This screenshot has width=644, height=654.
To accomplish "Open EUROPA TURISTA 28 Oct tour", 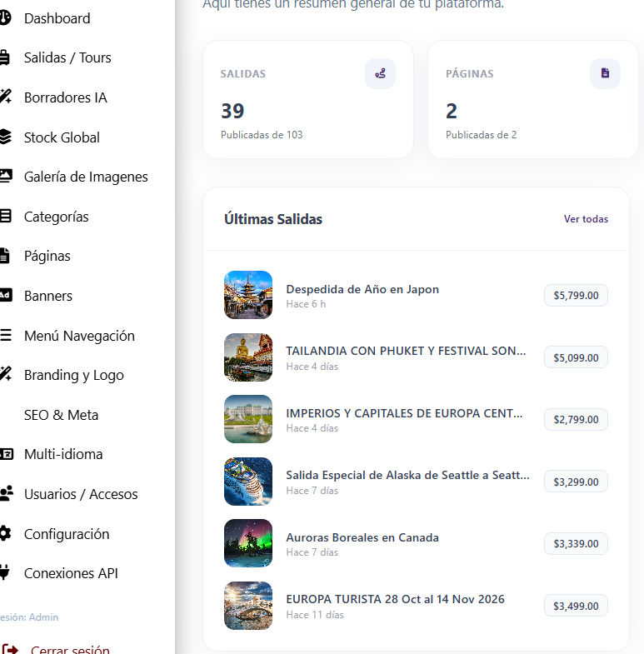I will [x=396, y=599].
